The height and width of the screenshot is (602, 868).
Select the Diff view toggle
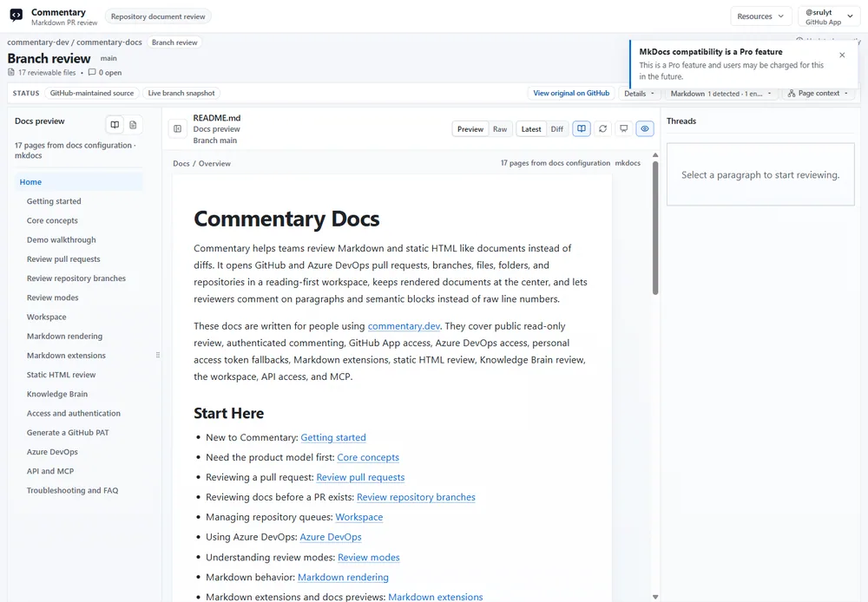click(x=557, y=129)
